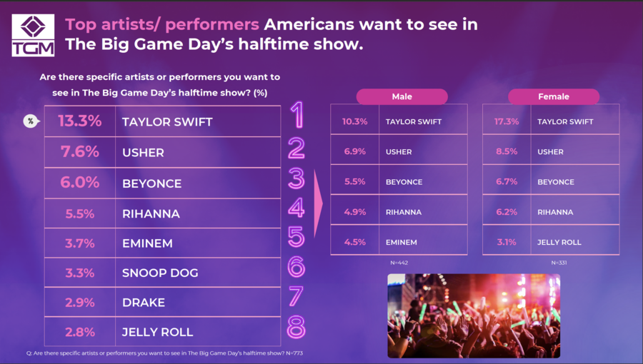Click the N=773 footnote question text
This screenshot has width=643, height=364.
click(165, 353)
